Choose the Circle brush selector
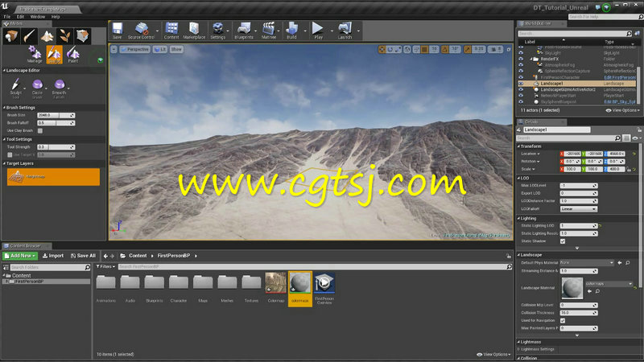 [37, 88]
